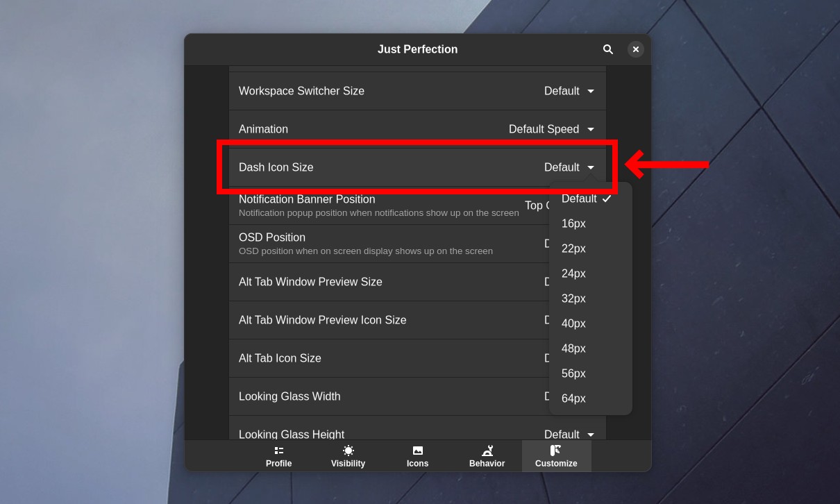Open search in Just Perfection header
This screenshot has width=840, height=504.
[608, 49]
